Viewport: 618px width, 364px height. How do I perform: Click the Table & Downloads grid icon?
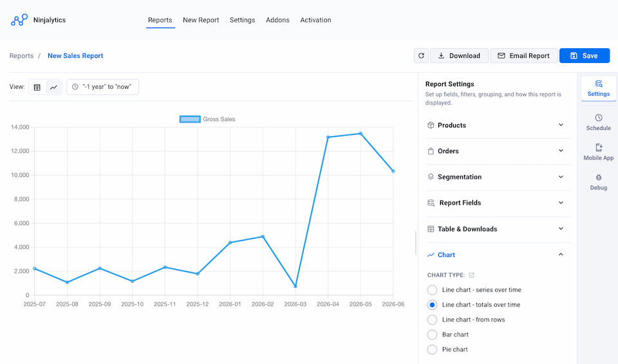431,229
